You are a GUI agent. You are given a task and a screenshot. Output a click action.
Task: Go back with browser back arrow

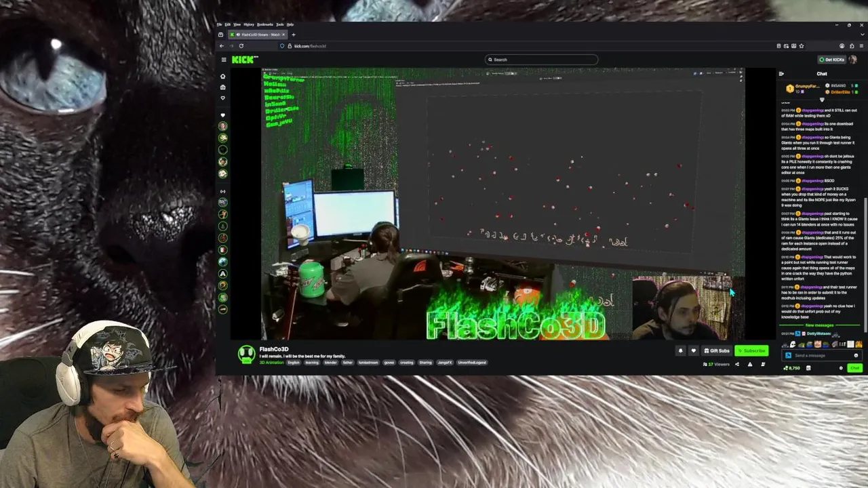(222, 46)
